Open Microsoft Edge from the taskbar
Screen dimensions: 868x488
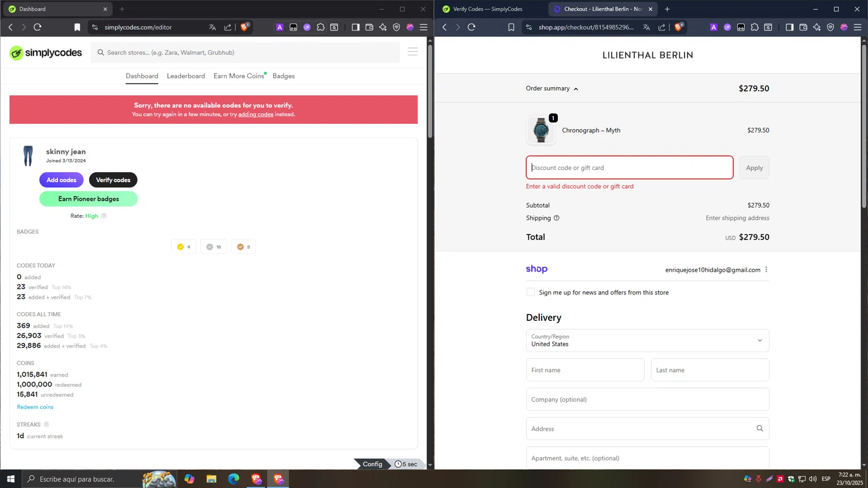pos(234,479)
